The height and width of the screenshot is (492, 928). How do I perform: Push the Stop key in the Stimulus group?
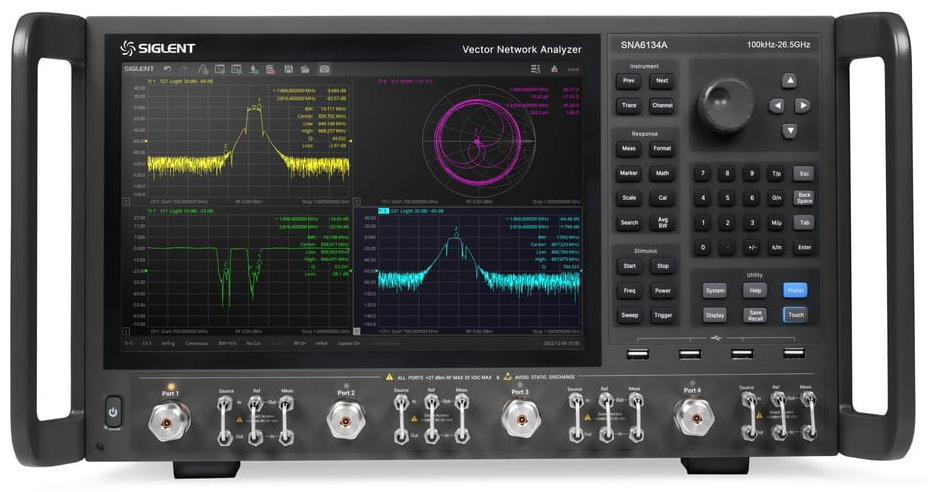tap(662, 266)
